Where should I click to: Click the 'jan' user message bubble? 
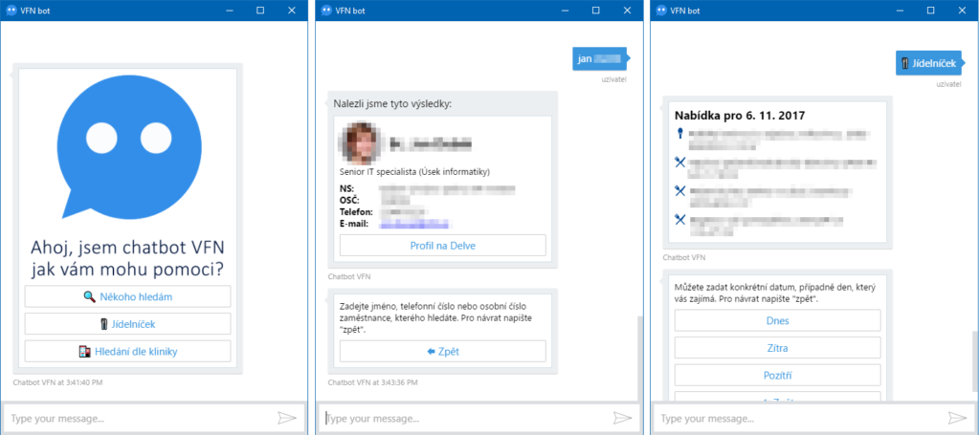coord(600,58)
